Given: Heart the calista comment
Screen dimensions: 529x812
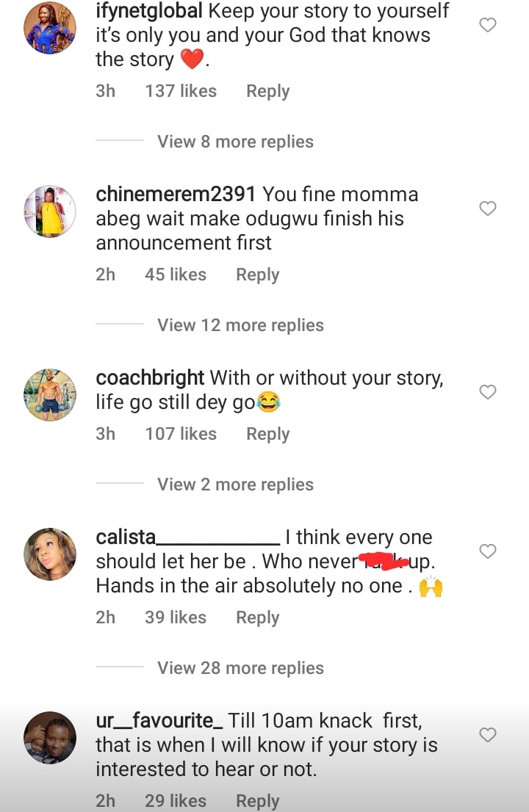Looking at the screenshot, I should 488,551.
